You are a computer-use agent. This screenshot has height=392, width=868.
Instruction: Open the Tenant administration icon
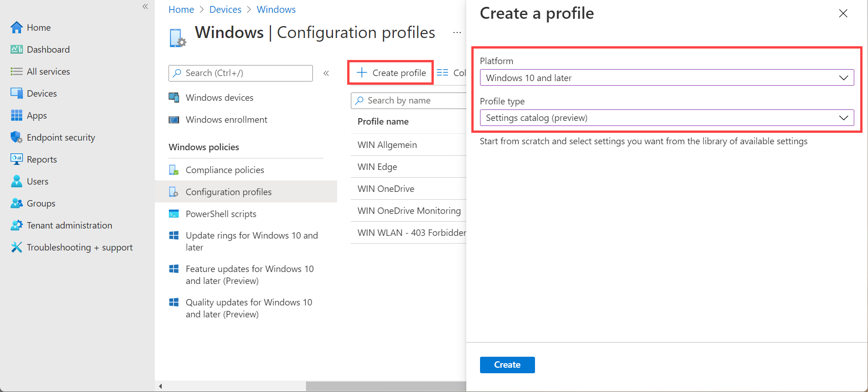click(x=16, y=225)
